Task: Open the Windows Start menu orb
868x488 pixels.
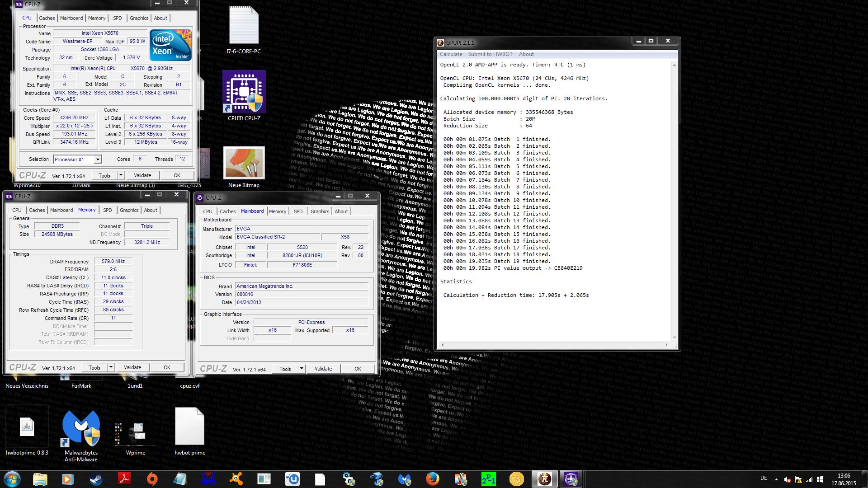Action: [x=12, y=479]
